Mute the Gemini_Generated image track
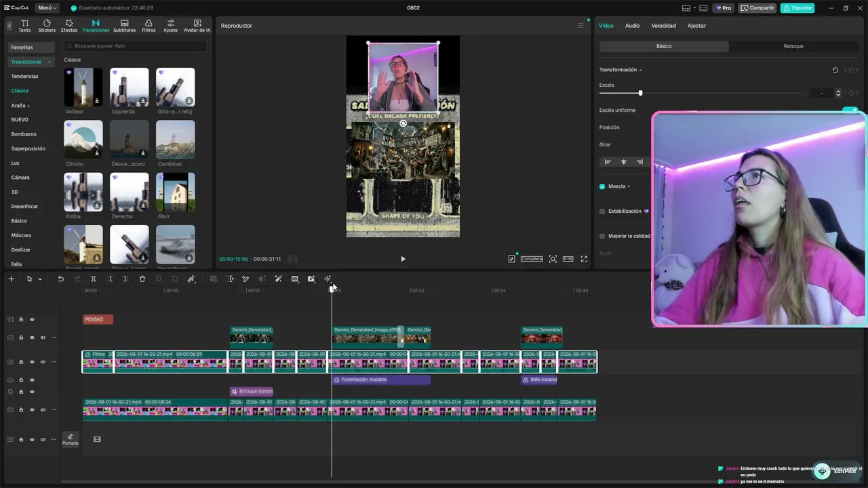Image resolution: width=868 pixels, height=488 pixels. point(43,338)
